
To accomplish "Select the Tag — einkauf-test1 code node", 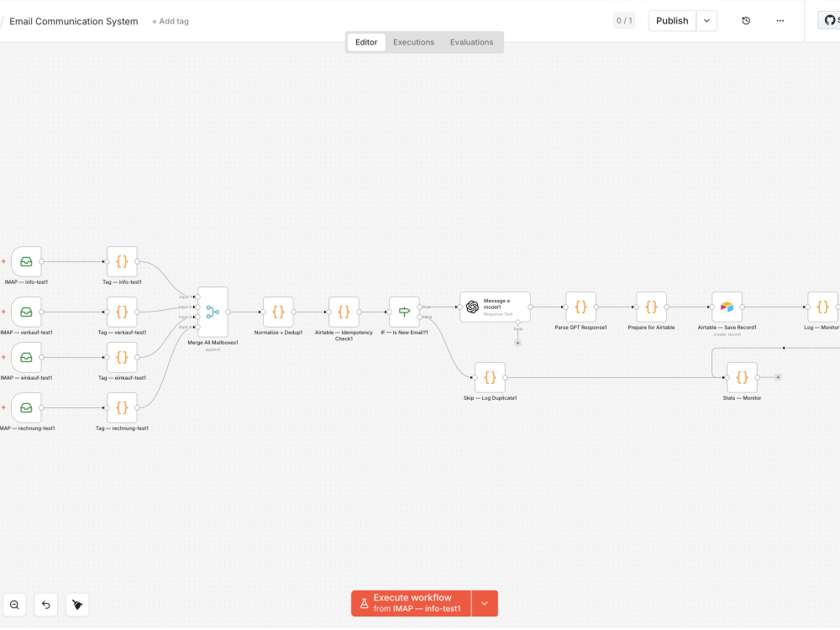I will [x=122, y=357].
